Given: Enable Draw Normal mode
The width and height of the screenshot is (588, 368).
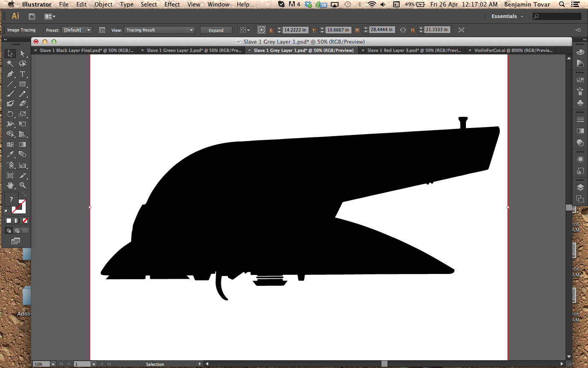Looking at the screenshot, I should 9,230.
